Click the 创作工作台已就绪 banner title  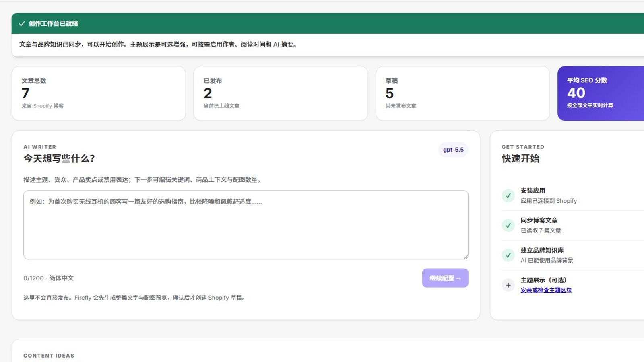click(53, 24)
